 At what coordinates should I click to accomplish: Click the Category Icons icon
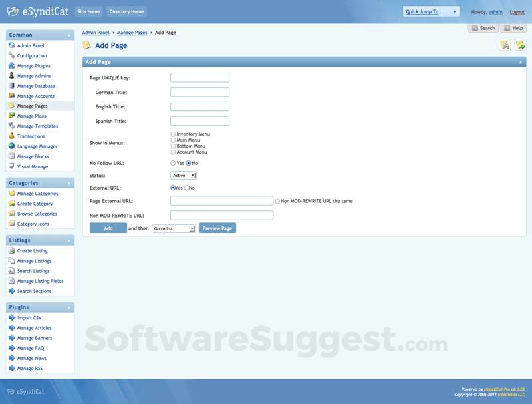11,224
